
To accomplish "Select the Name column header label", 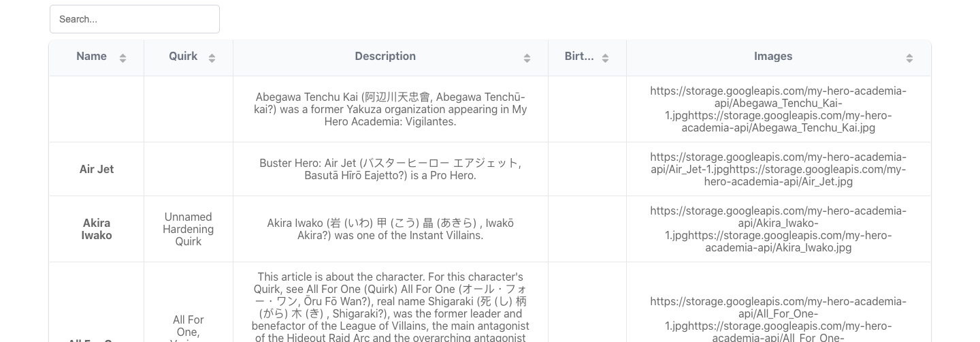I will (x=91, y=57).
